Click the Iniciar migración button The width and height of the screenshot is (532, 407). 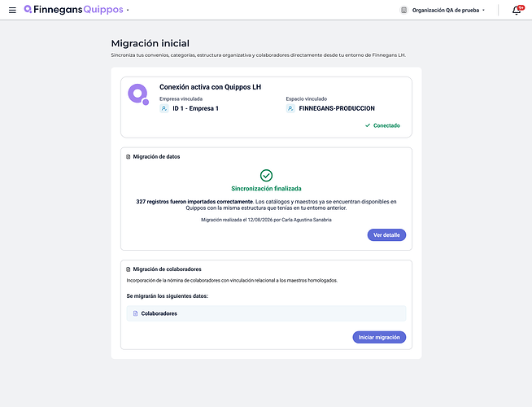pos(379,338)
